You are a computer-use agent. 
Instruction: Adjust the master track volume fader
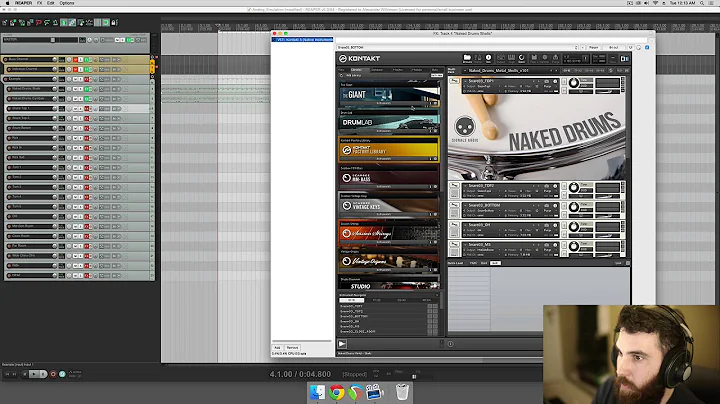click(53, 40)
